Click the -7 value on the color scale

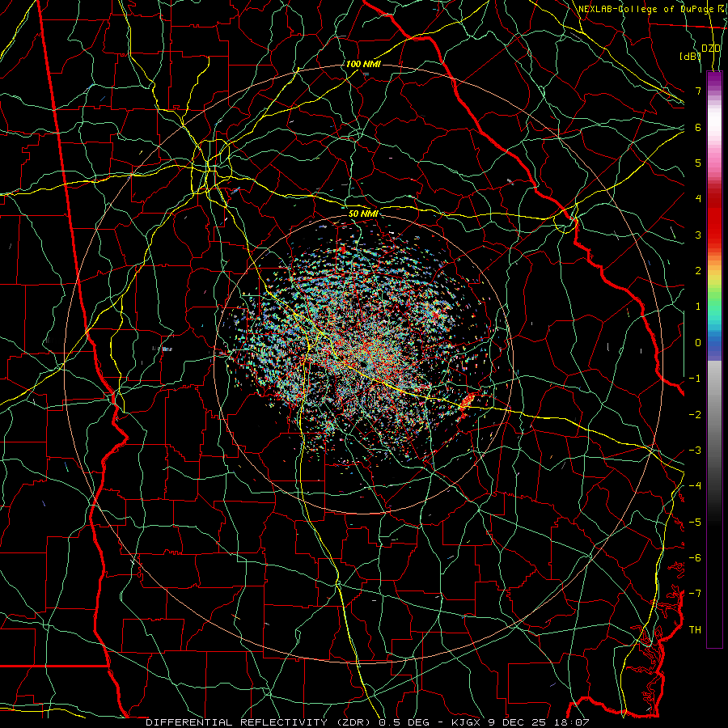point(695,594)
